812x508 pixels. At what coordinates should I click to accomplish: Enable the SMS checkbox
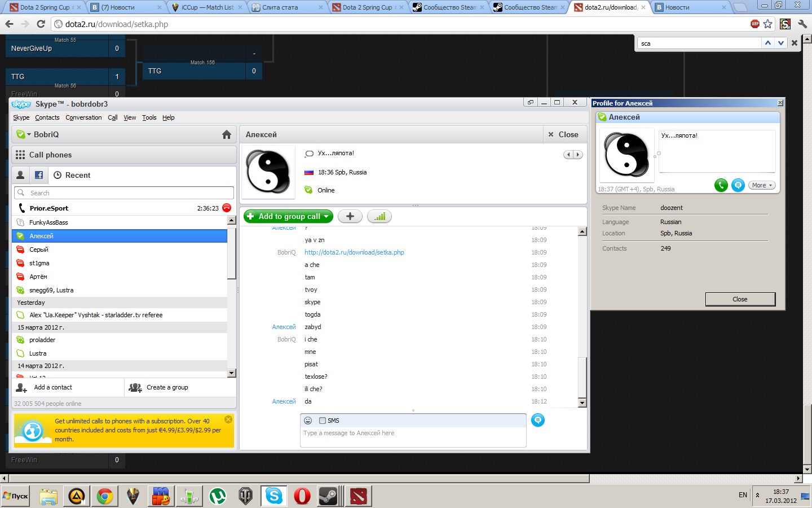point(323,421)
